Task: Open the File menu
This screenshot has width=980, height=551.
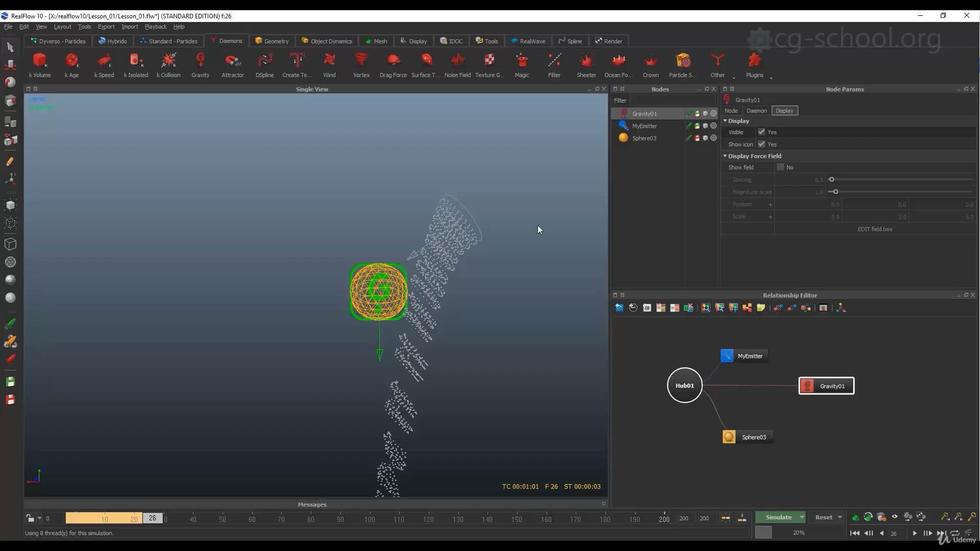Action: (8, 27)
